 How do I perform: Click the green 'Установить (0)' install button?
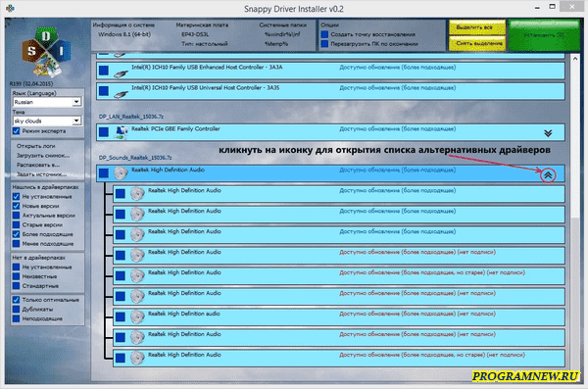(x=544, y=35)
